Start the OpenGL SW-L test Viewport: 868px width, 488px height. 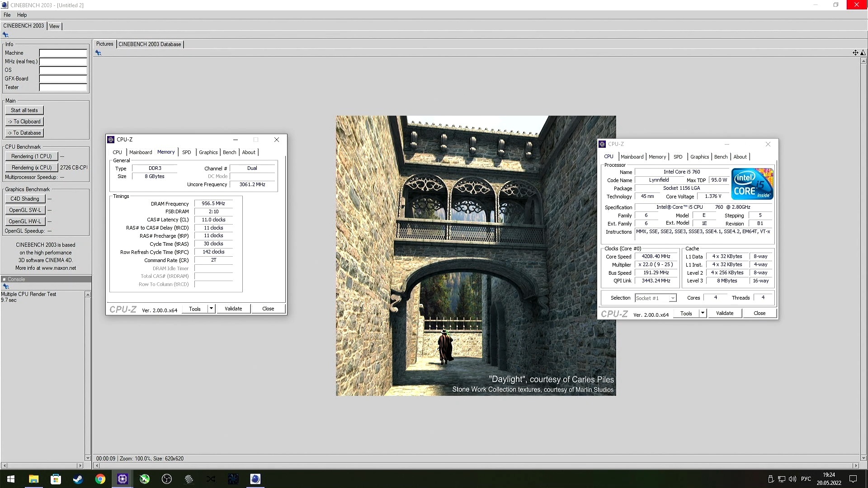click(25, 210)
